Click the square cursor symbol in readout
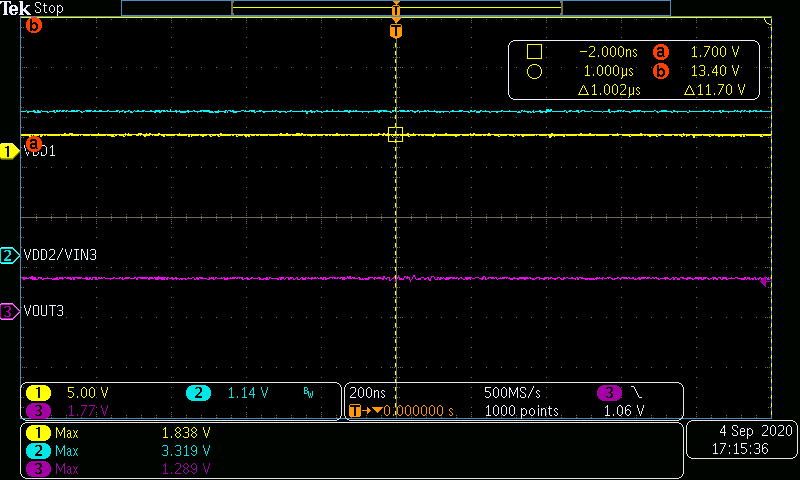 (534, 52)
